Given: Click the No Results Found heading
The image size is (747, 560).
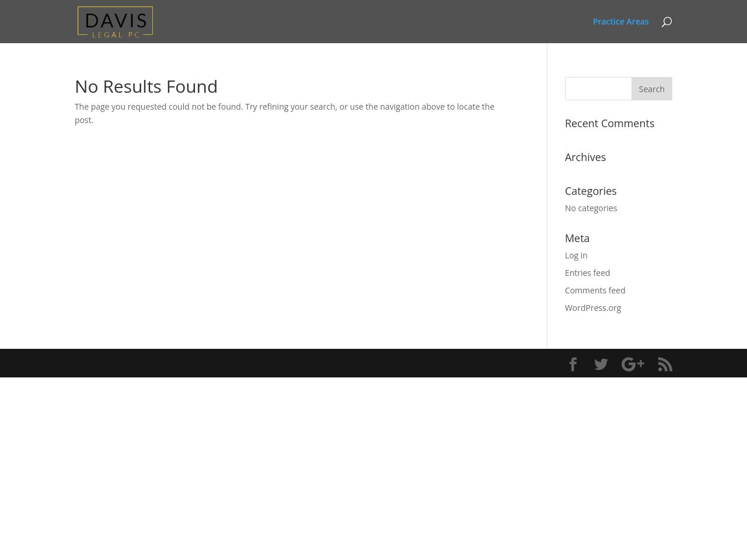Looking at the screenshot, I should [146, 86].
